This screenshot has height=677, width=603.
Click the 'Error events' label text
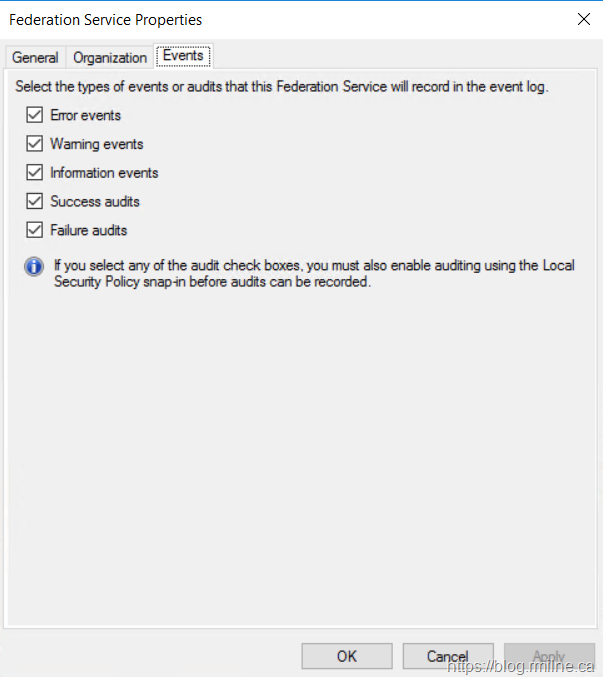(x=86, y=115)
